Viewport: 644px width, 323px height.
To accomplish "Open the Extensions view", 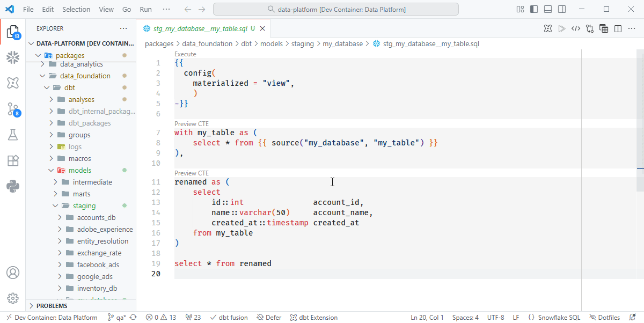I will (13, 160).
